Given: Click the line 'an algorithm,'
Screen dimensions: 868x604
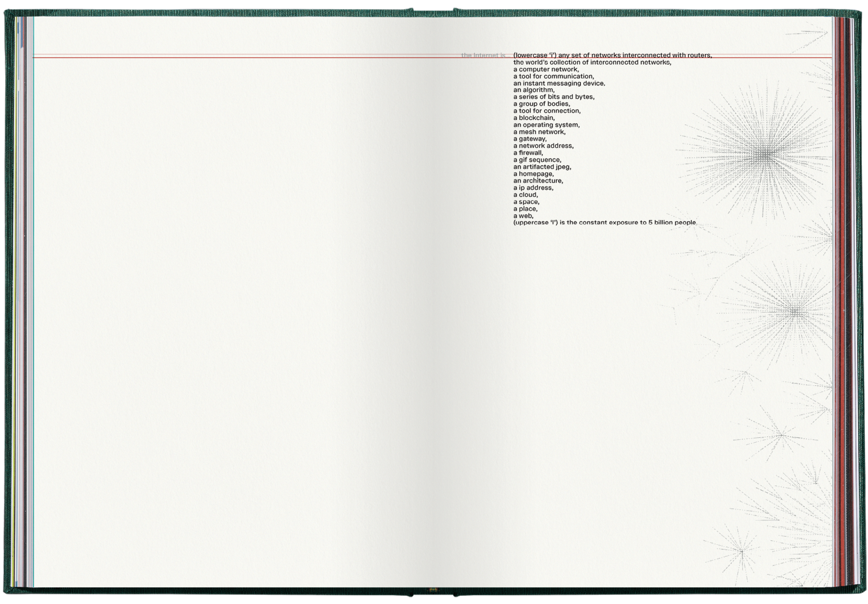Looking at the screenshot, I should tap(534, 90).
